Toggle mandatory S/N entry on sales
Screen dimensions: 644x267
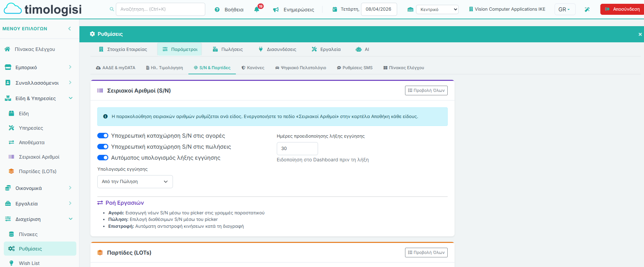tap(103, 147)
